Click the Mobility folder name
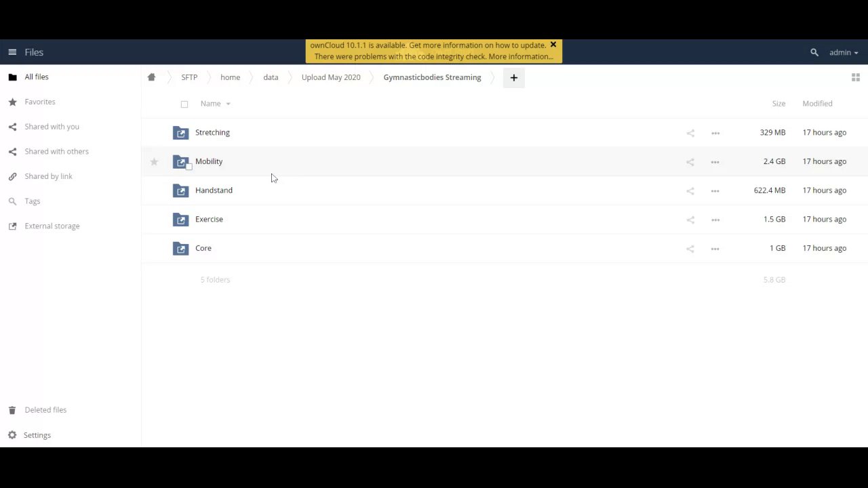Viewport: 868px width, 488px height. 209,161
